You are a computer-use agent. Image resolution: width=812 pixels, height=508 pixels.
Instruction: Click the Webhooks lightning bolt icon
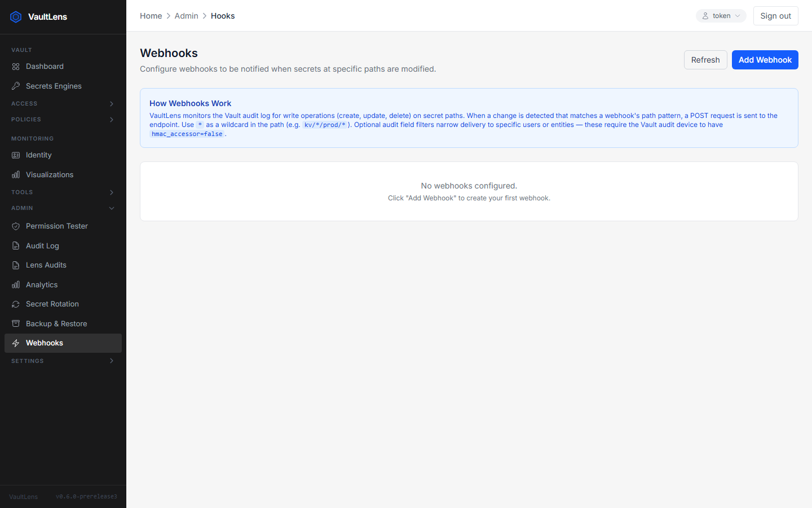pos(16,343)
